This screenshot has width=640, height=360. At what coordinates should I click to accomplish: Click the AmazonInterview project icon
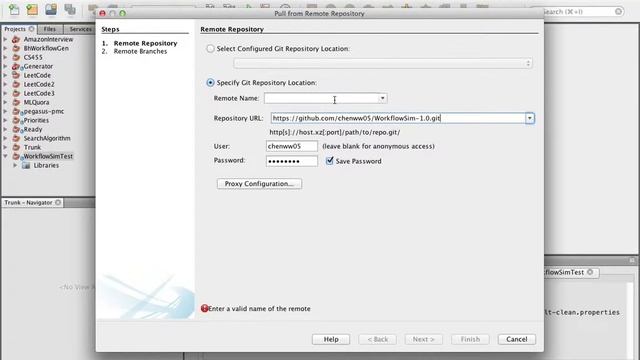pyautogui.click(x=16, y=40)
